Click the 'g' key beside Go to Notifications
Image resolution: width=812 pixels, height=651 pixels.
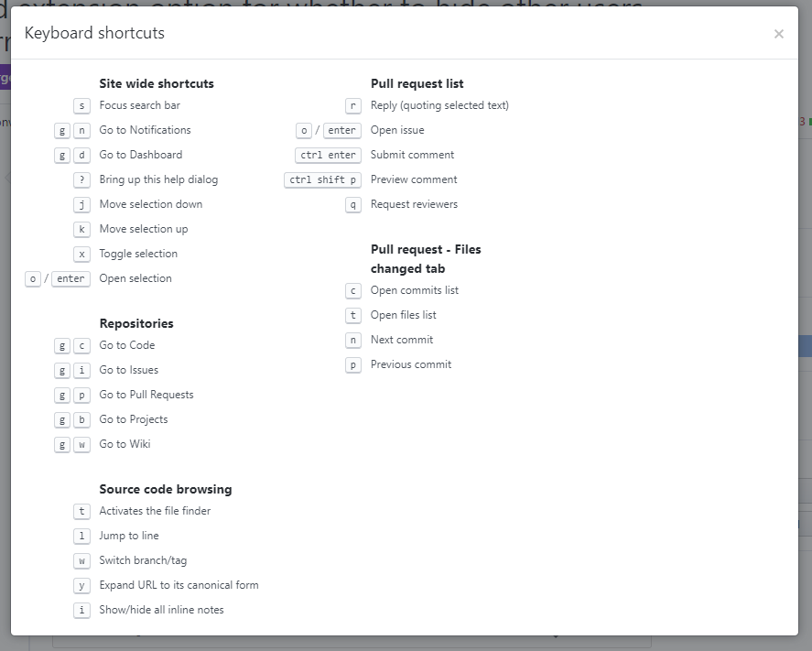(62, 131)
